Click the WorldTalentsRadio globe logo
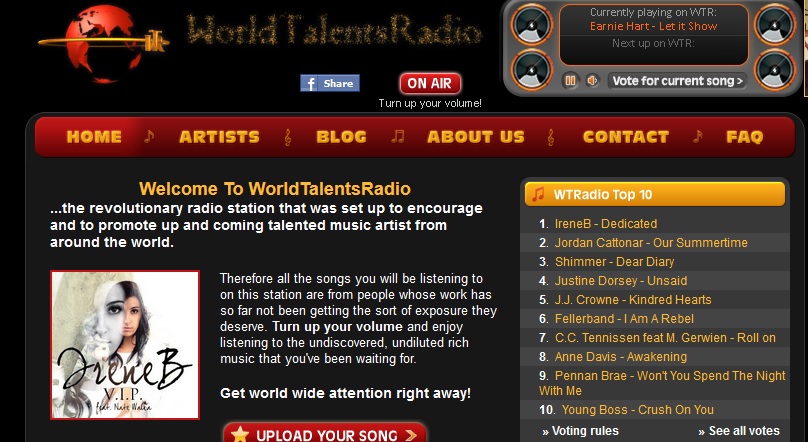 pos(104,43)
